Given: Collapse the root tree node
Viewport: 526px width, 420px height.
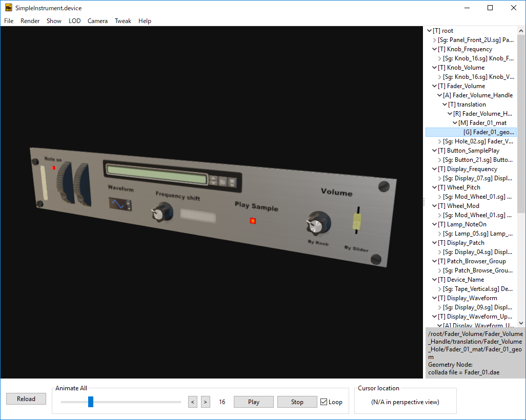Looking at the screenshot, I should pyautogui.click(x=429, y=31).
